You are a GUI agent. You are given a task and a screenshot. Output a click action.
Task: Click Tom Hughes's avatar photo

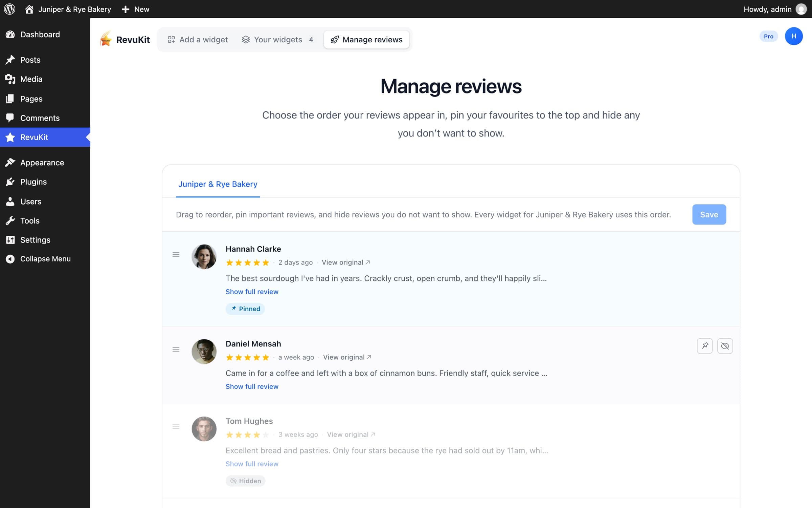204,429
